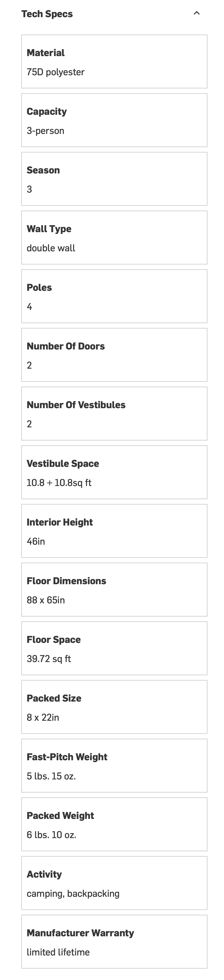The width and height of the screenshot is (224, 980).
Task: Click the Interior Height spec card
Action: [x=114, y=530]
